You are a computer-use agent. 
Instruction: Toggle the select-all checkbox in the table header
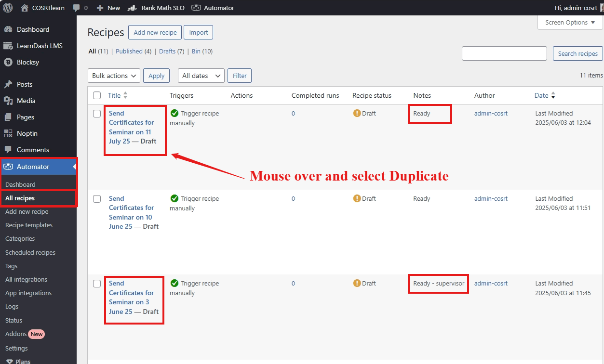point(97,95)
